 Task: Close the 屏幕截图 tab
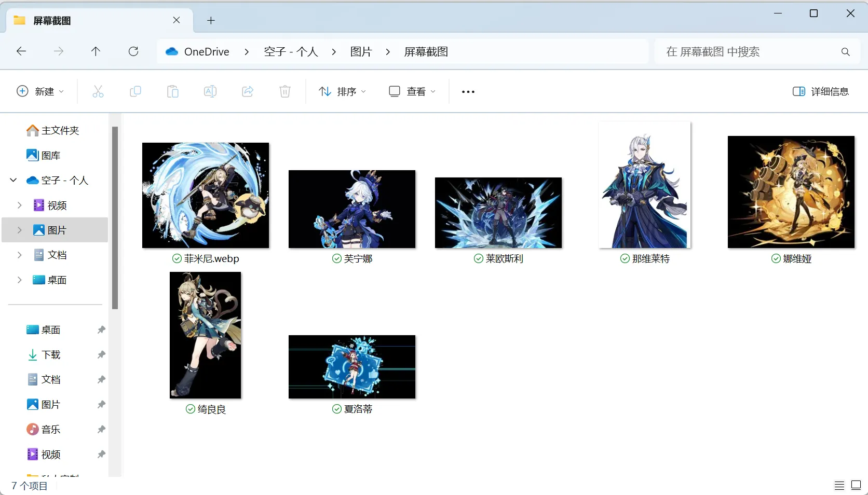[x=177, y=20]
